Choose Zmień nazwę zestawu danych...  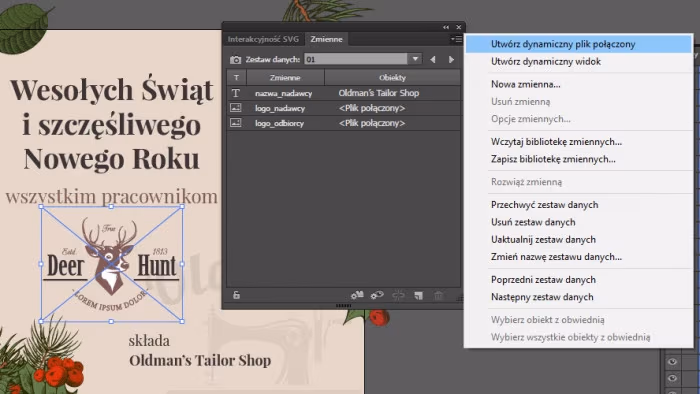pyautogui.click(x=579, y=257)
